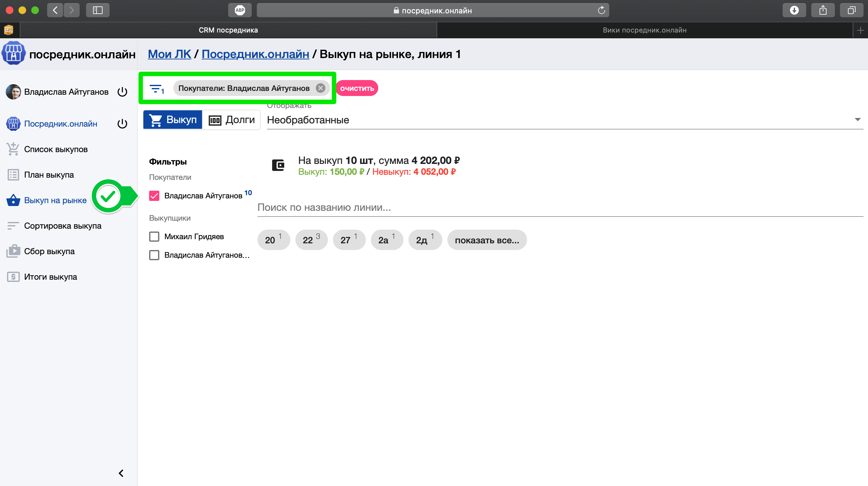Viewport: 868px width, 486px height.
Task: Check the Владислав Айтуганов… выкупщик checkbox
Action: [x=154, y=255]
